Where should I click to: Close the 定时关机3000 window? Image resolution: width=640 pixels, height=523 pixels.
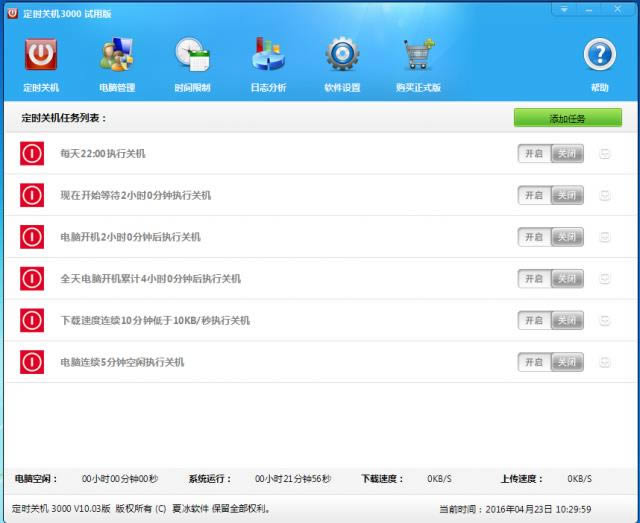pos(618,9)
